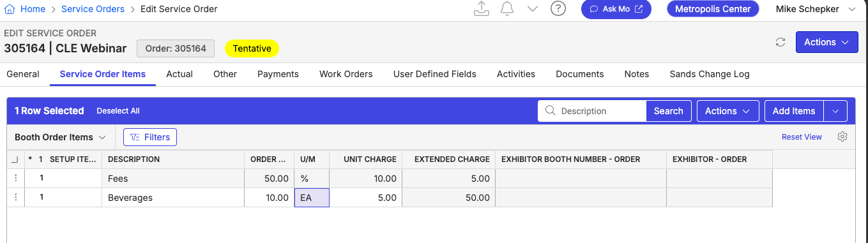The image size is (868, 243).
Task: Open the grid toolbar Actions dropdown
Action: [x=727, y=111]
